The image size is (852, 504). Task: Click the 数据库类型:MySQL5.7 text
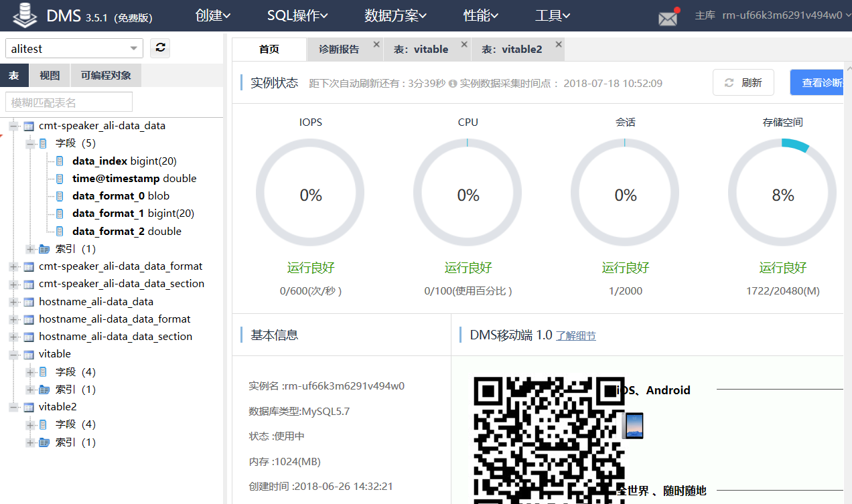coord(299,411)
